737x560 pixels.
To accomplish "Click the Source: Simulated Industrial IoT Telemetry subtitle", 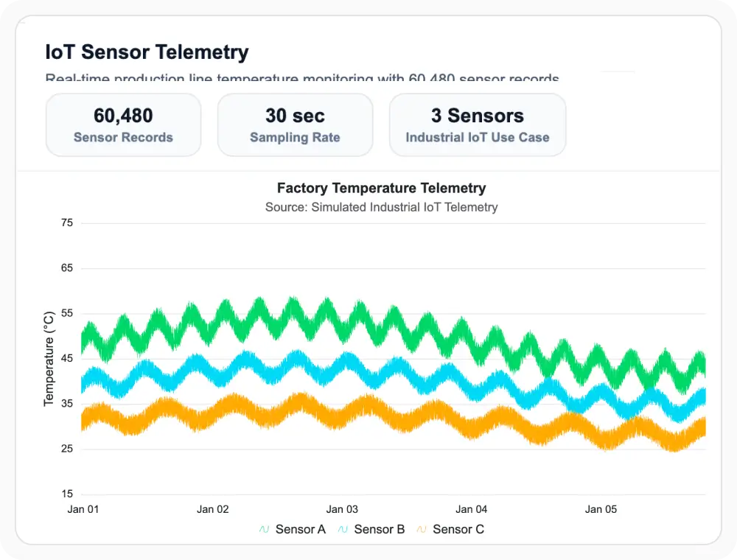I will click(x=381, y=207).
